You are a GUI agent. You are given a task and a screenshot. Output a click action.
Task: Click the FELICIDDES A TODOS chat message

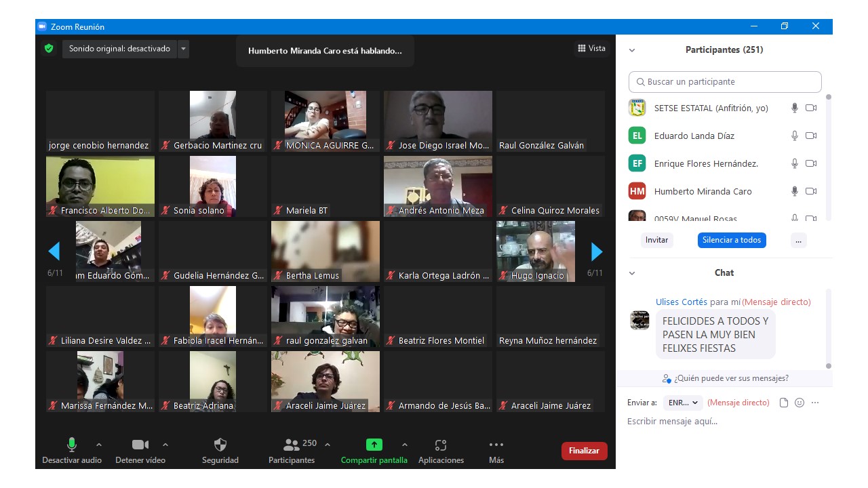coord(716,334)
